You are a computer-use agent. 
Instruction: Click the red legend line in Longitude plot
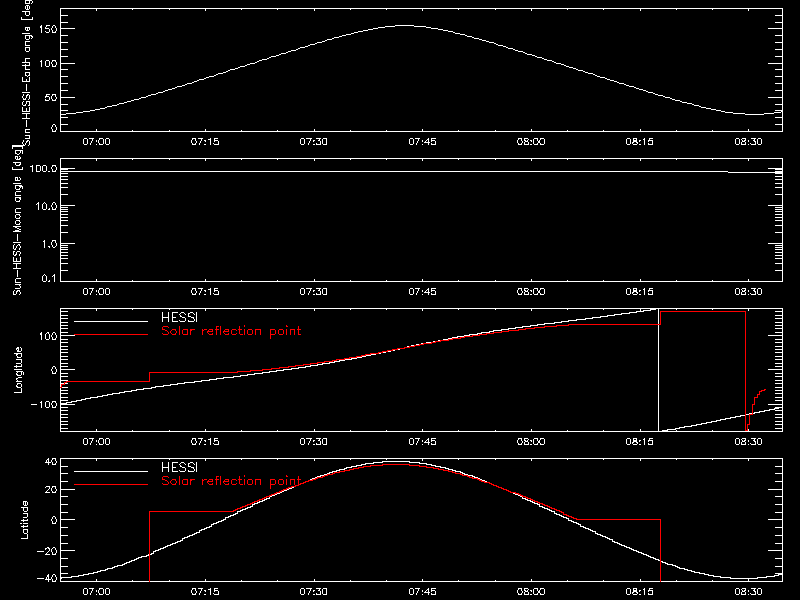pos(111,335)
